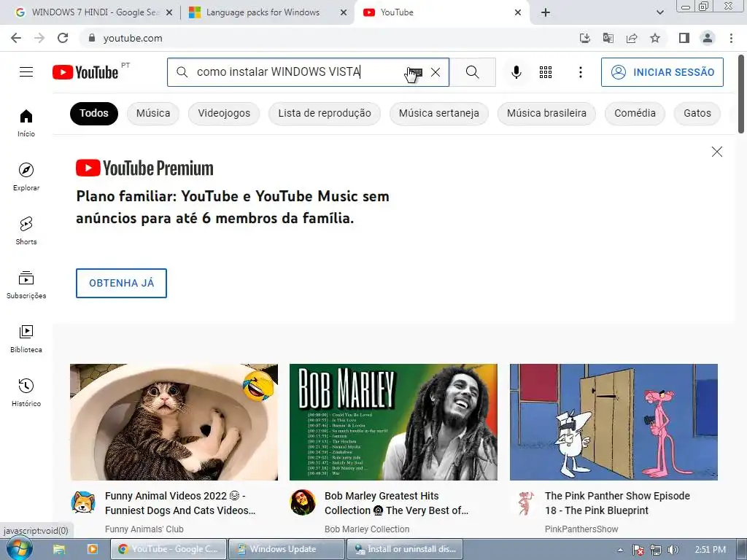
Task: Show hidden system tray icons
Action: (620, 550)
